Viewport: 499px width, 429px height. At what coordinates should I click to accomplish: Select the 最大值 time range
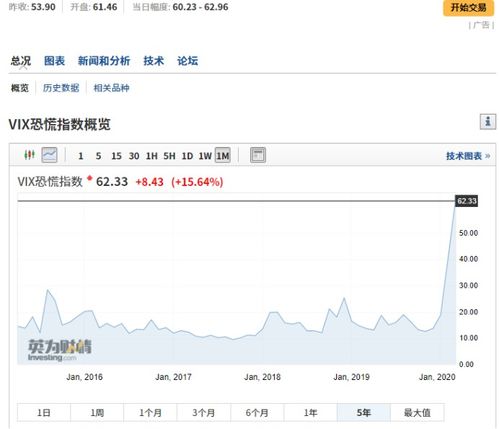click(417, 413)
